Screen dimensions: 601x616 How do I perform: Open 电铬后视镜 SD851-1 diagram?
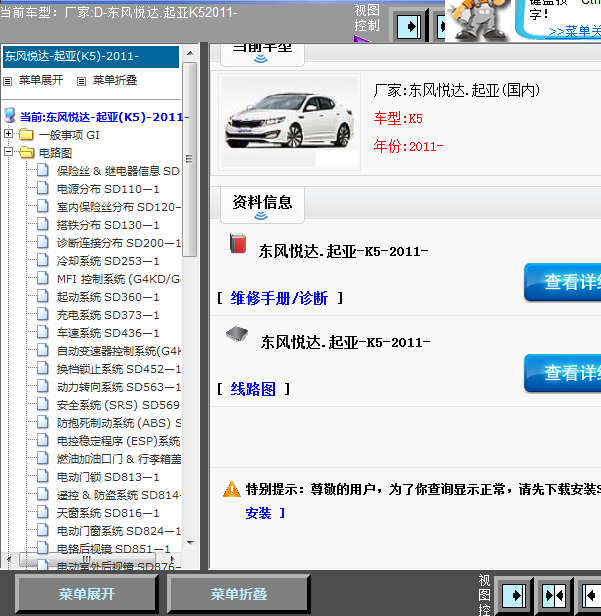pyautogui.click(x=114, y=549)
